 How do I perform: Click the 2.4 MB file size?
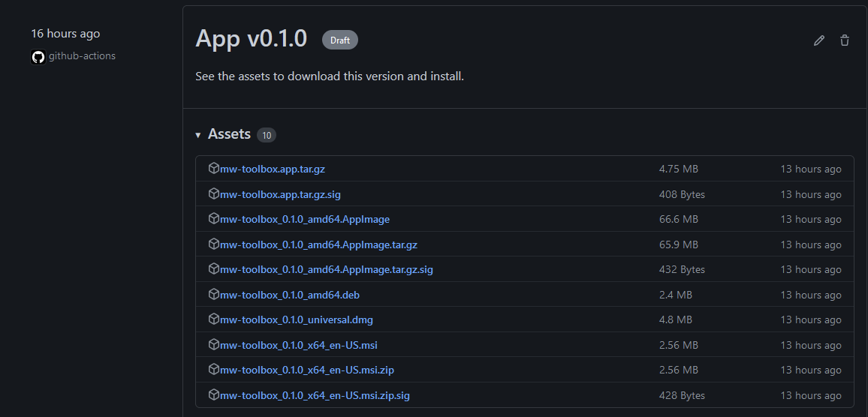click(675, 295)
